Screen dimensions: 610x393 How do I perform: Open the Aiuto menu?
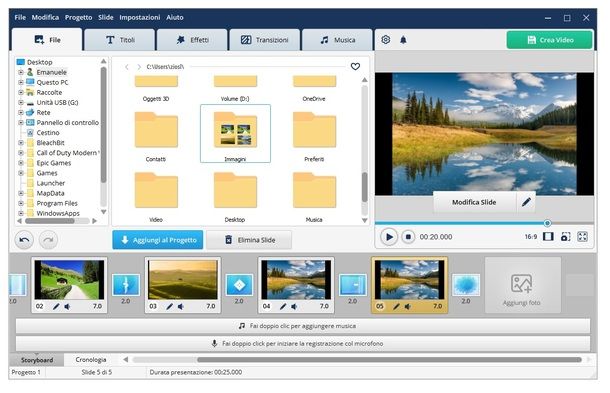click(175, 18)
